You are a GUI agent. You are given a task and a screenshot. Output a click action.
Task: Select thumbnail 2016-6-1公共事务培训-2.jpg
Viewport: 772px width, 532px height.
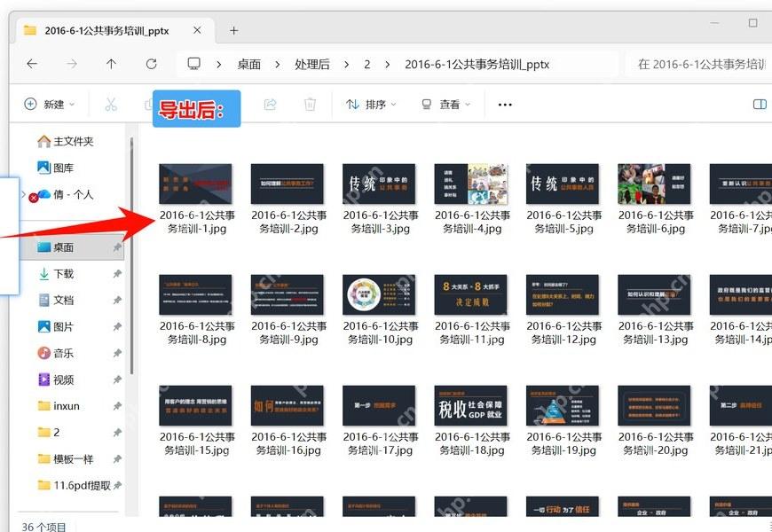[x=287, y=184]
